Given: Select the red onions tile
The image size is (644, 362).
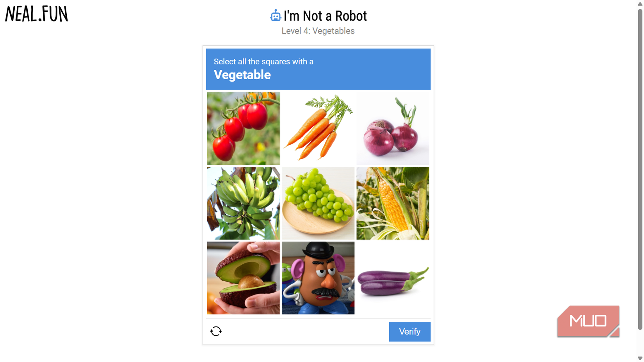Looking at the screenshot, I should tap(393, 128).
